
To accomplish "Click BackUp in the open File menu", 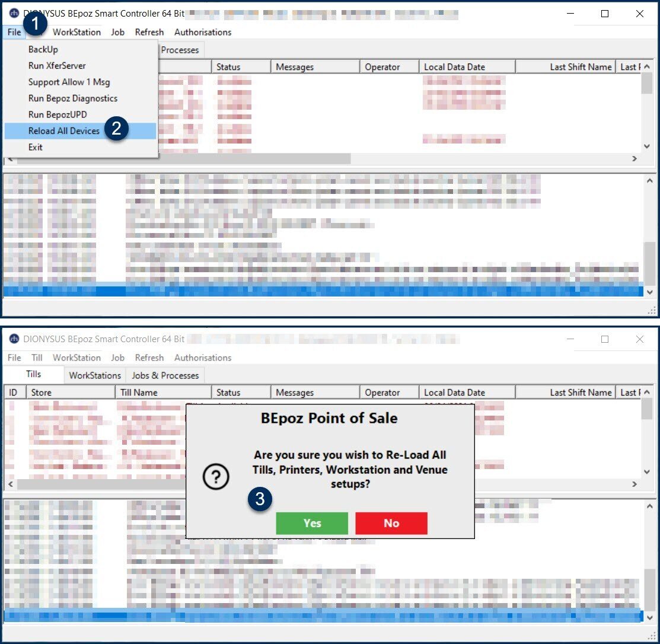I will point(43,50).
